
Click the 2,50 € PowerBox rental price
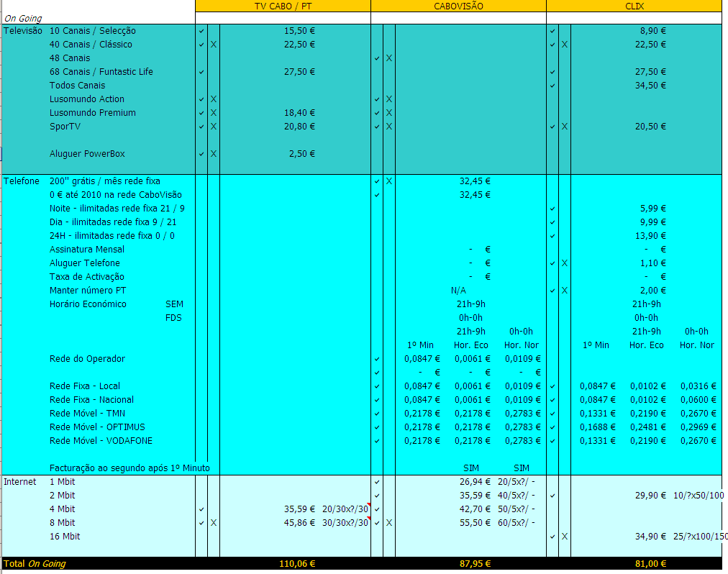[302, 154]
